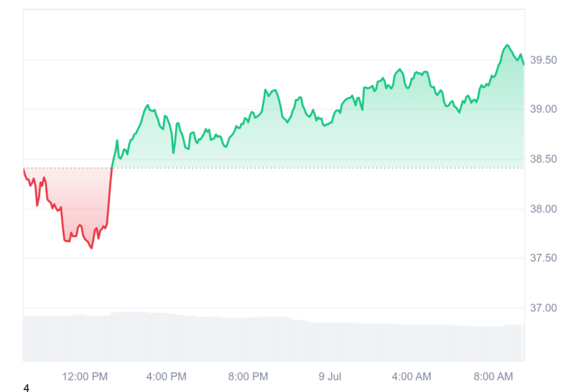Select the 4:00 PM time axis label
588x392 pixels.
(x=167, y=377)
